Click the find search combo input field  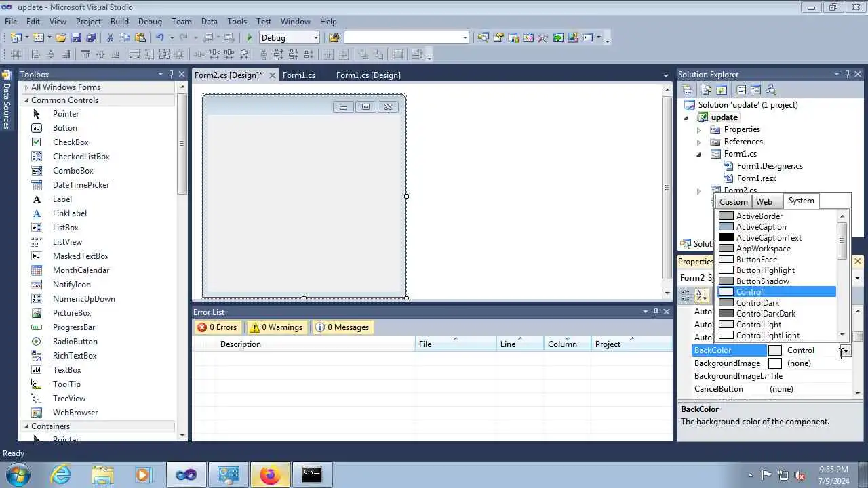click(x=402, y=38)
